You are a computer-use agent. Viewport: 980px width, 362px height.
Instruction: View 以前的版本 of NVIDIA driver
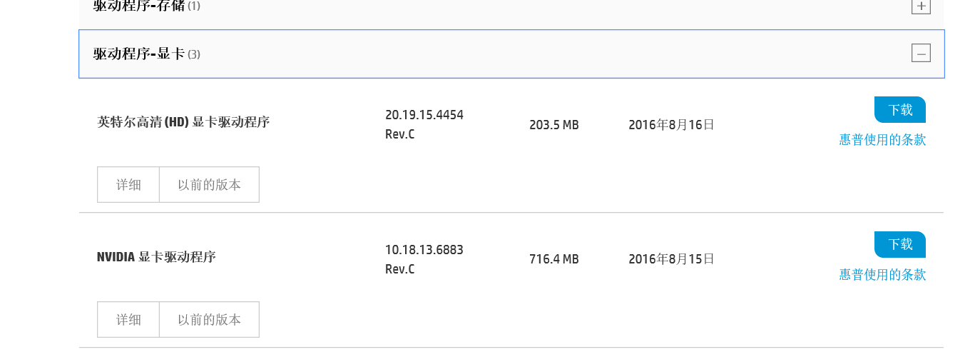(209, 320)
